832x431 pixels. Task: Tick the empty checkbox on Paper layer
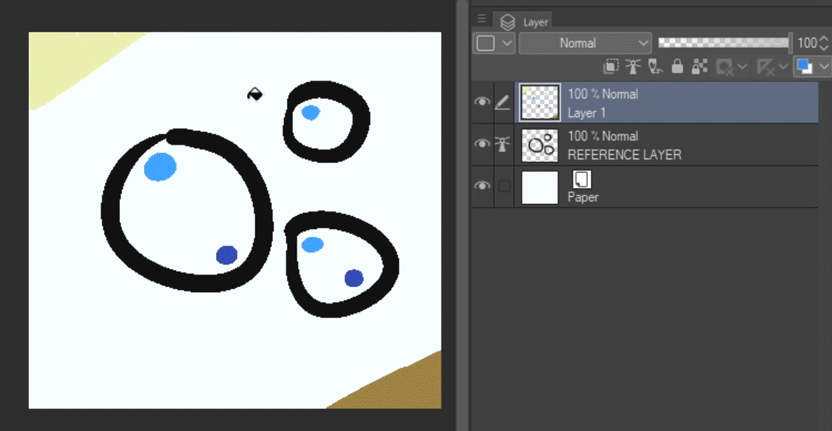click(504, 186)
